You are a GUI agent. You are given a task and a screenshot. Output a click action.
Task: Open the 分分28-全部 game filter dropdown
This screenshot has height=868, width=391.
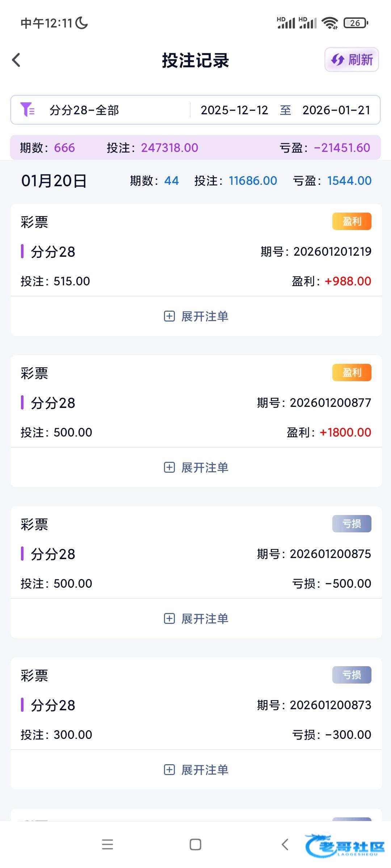pyautogui.click(x=84, y=110)
